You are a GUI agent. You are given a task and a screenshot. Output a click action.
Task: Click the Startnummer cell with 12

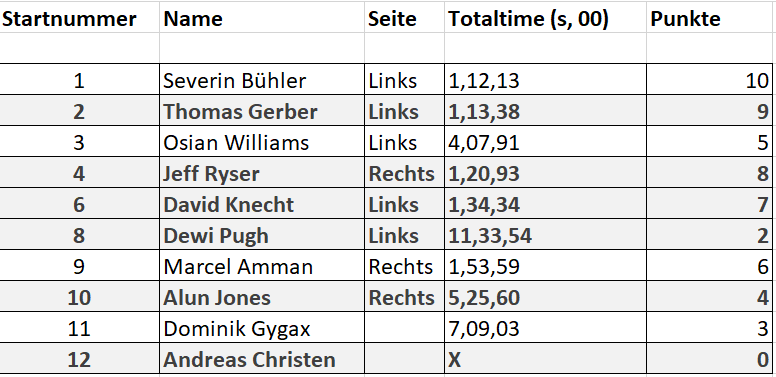(x=80, y=359)
